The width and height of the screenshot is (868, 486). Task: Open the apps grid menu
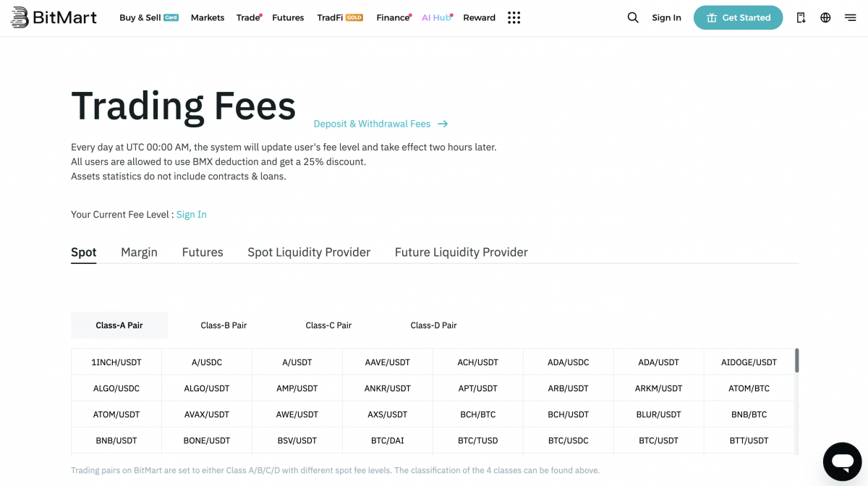tap(514, 17)
